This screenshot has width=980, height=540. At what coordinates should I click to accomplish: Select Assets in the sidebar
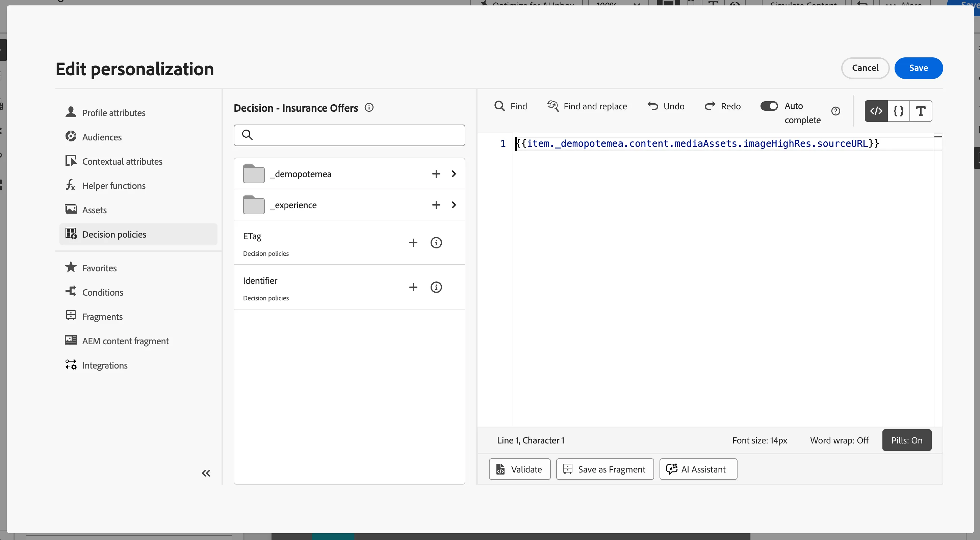(x=138, y=210)
